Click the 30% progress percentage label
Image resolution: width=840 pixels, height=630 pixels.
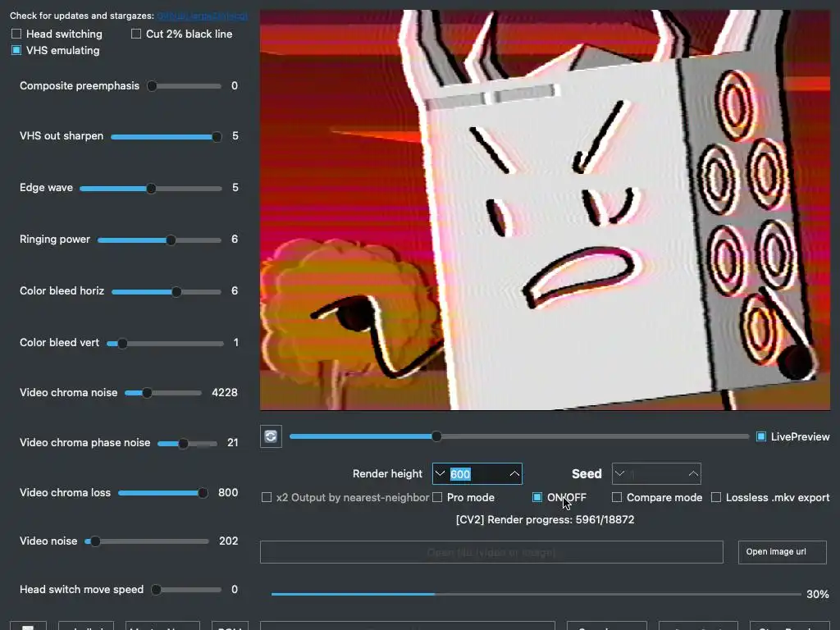tap(818, 594)
